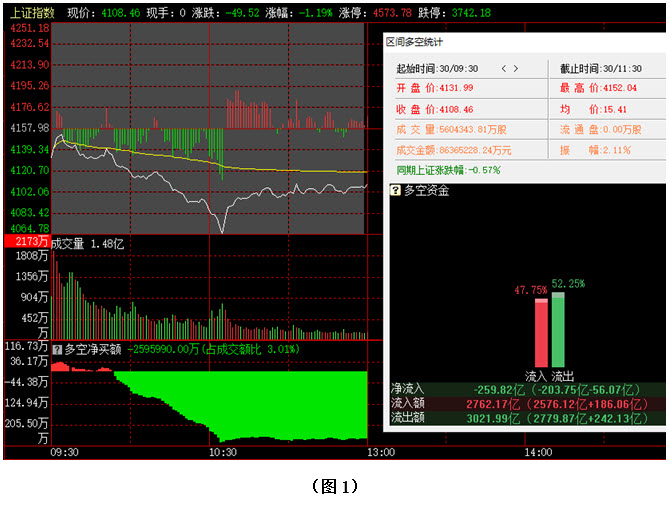Screen dimensions: 669x506
Task: Click the red 2173万 volume marker
Action: coord(26,242)
